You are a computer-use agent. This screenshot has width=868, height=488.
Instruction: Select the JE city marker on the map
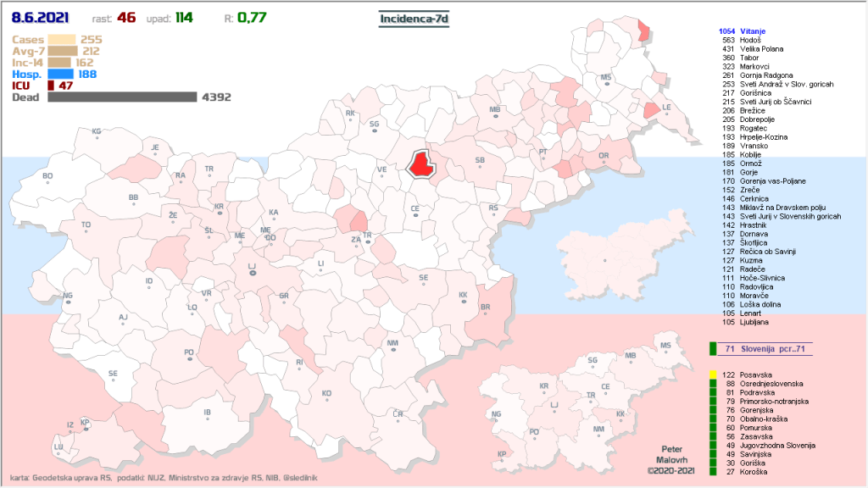[x=155, y=149]
